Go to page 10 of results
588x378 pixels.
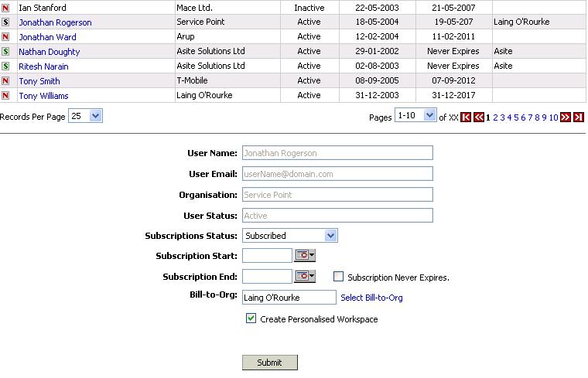(553, 117)
